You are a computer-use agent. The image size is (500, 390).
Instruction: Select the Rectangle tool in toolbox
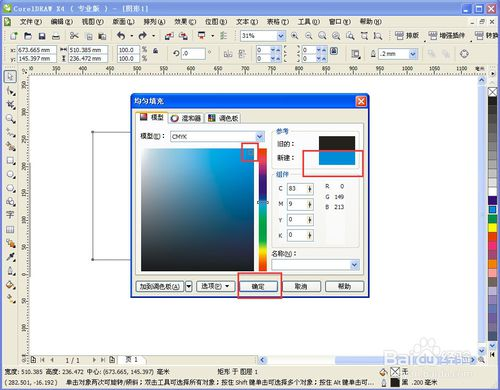[10, 160]
